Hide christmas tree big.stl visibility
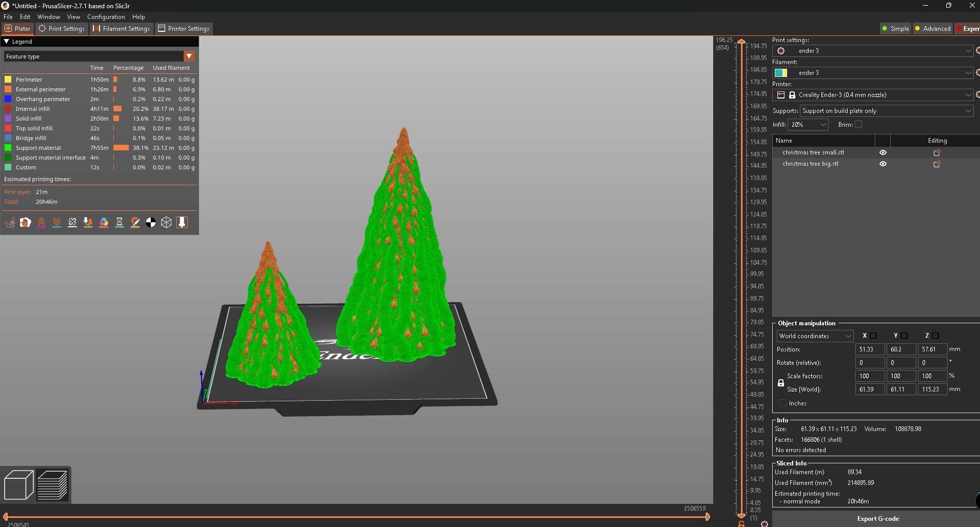The height and width of the screenshot is (527, 980). 883,164
